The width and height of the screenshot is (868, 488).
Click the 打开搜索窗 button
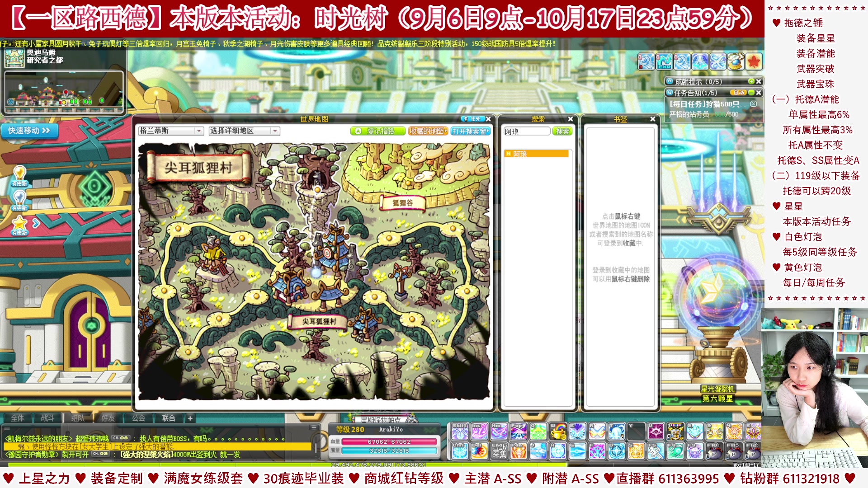(470, 131)
